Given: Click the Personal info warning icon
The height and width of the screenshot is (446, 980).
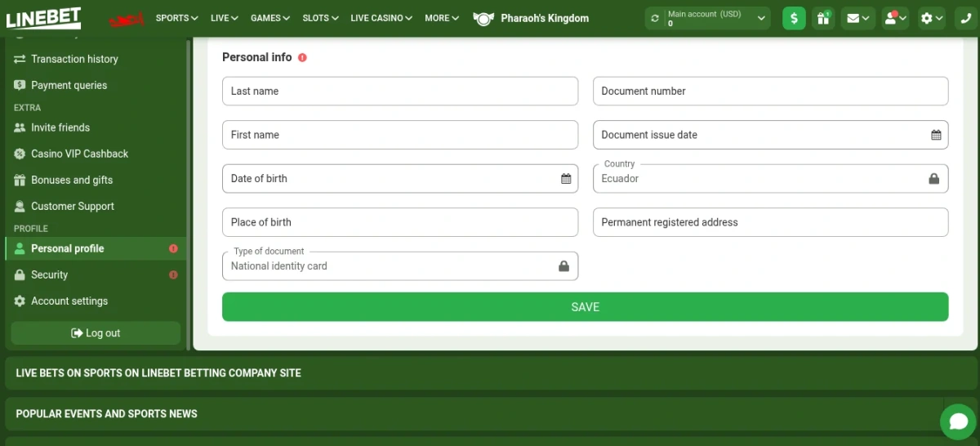Looking at the screenshot, I should (x=302, y=58).
